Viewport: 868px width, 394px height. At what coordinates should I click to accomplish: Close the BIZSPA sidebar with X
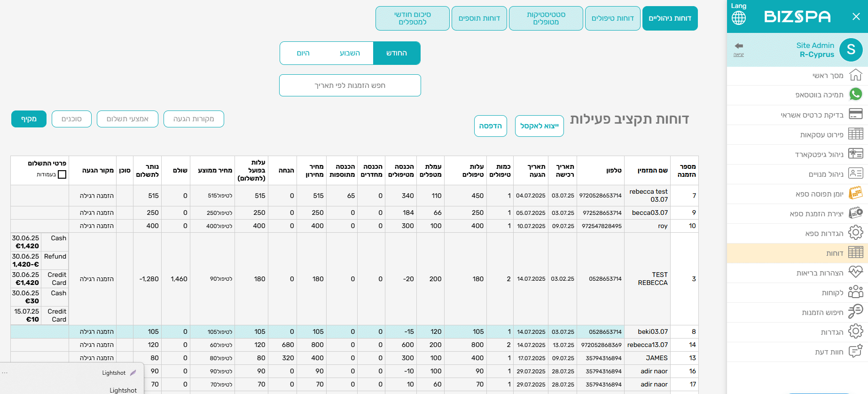point(856,17)
